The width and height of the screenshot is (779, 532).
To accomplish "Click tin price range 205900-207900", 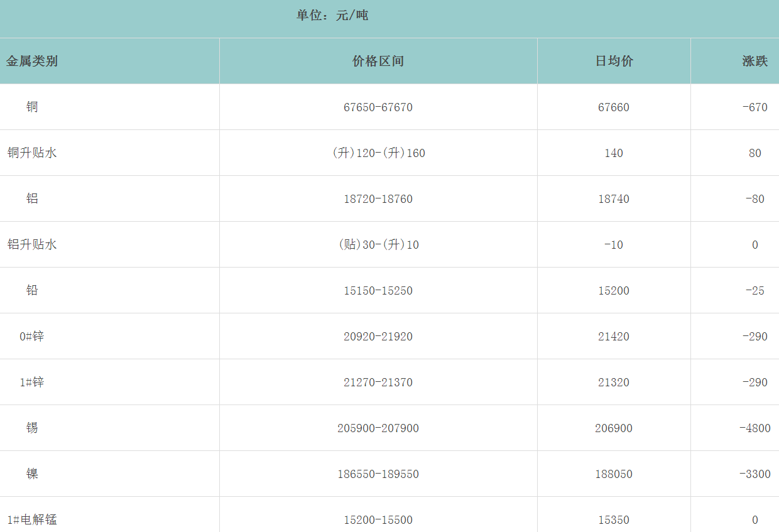I will tap(378, 428).
